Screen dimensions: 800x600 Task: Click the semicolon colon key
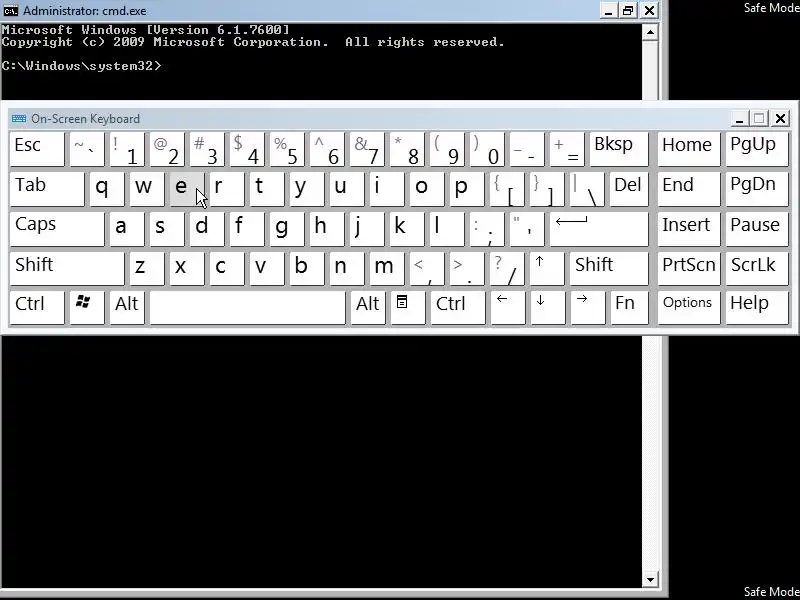[487, 229]
